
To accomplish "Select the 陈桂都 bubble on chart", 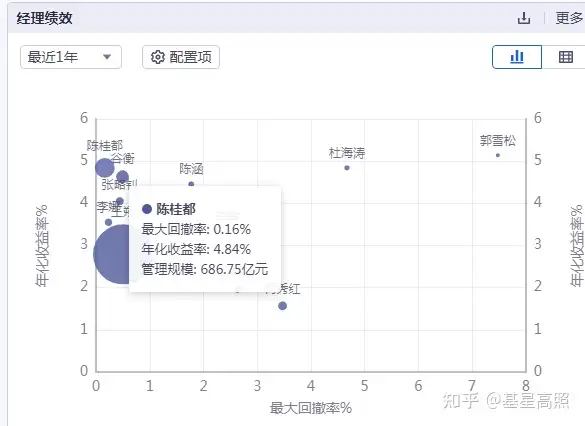I will click(x=105, y=168).
